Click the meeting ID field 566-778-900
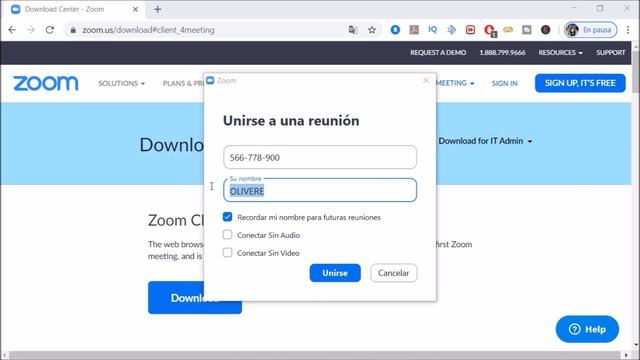640x360 pixels. (x=320, y=157)
